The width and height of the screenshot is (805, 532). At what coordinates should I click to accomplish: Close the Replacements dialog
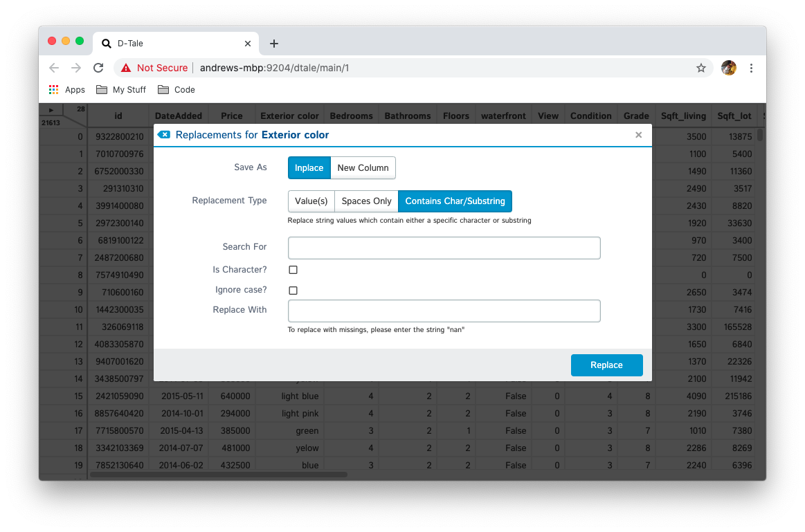coord(638,135)
